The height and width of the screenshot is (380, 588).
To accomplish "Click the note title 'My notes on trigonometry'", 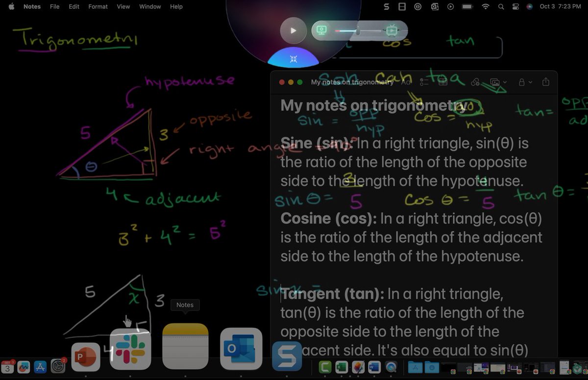I will [373, 106].
